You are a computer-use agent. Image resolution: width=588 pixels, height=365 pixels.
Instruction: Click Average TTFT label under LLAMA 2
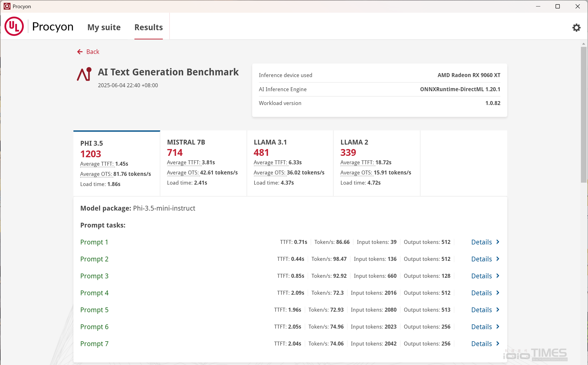tap(357, 162)
